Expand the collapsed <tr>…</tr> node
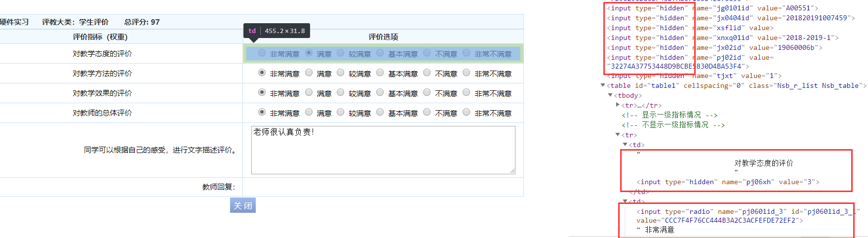 618,105
